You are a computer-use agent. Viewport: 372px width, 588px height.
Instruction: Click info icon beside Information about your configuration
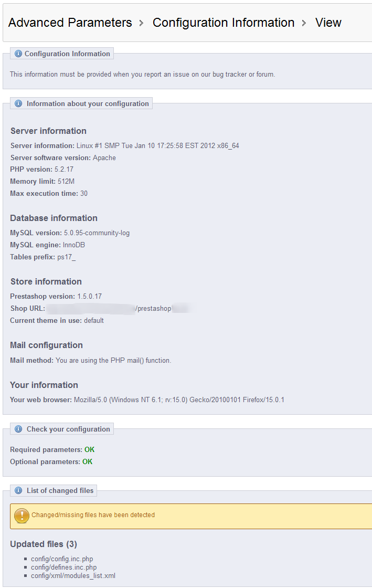click(18, 103)
